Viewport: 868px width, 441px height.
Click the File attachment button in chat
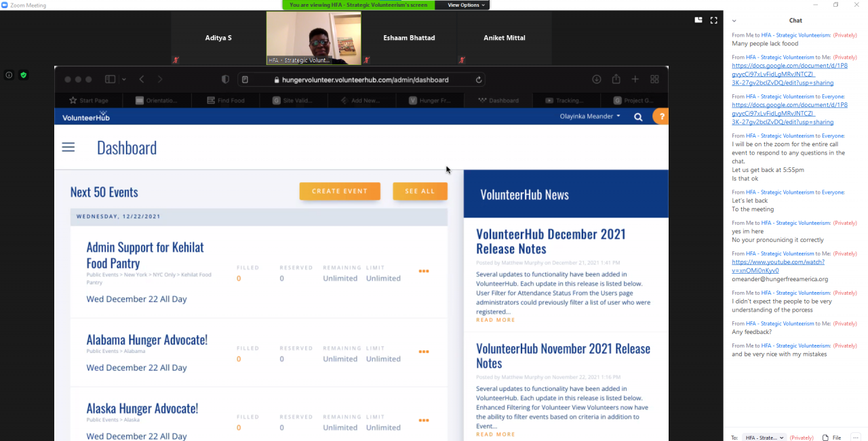click(x=831, y=438)
